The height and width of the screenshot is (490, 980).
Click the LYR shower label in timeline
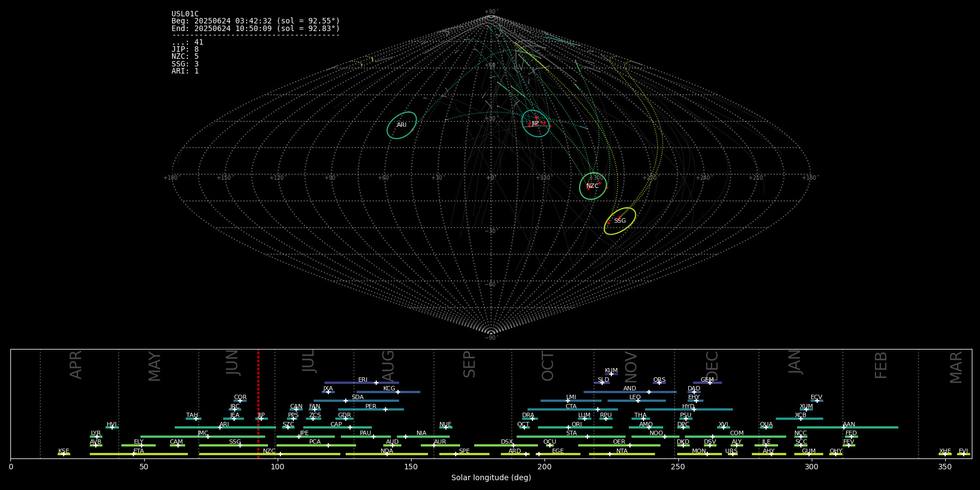click(96, 433)
